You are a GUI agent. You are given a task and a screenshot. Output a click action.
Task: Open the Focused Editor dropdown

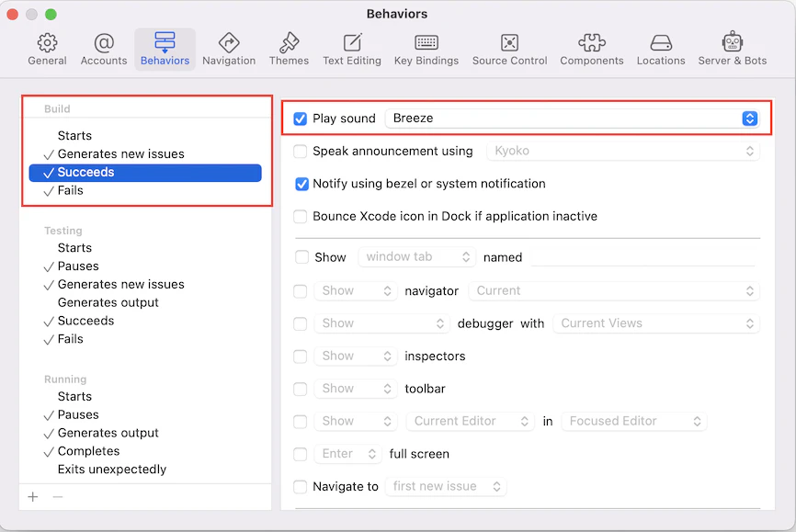pyautogui.click(x=634, y=422)
